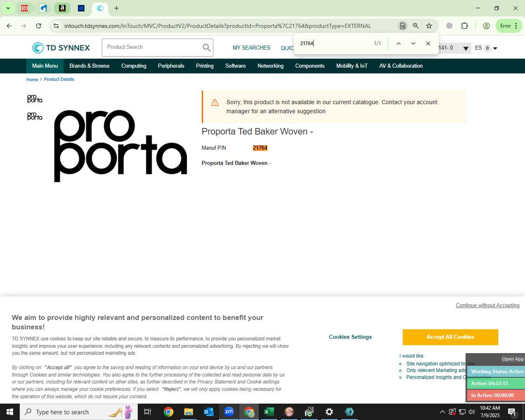Open Cookies Settings

[x=350, y=337]
